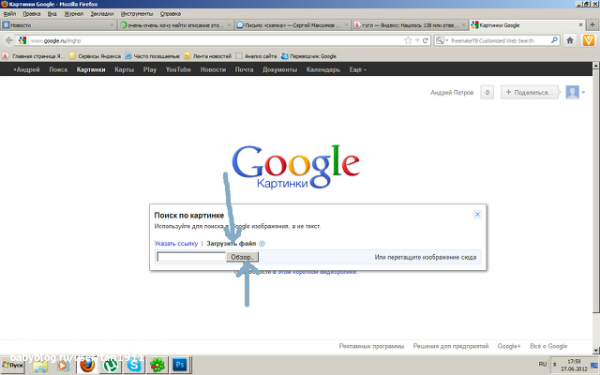Open the Лента новостей bookmark
Viewport: 600px width, 375px height.
[208, 56]
